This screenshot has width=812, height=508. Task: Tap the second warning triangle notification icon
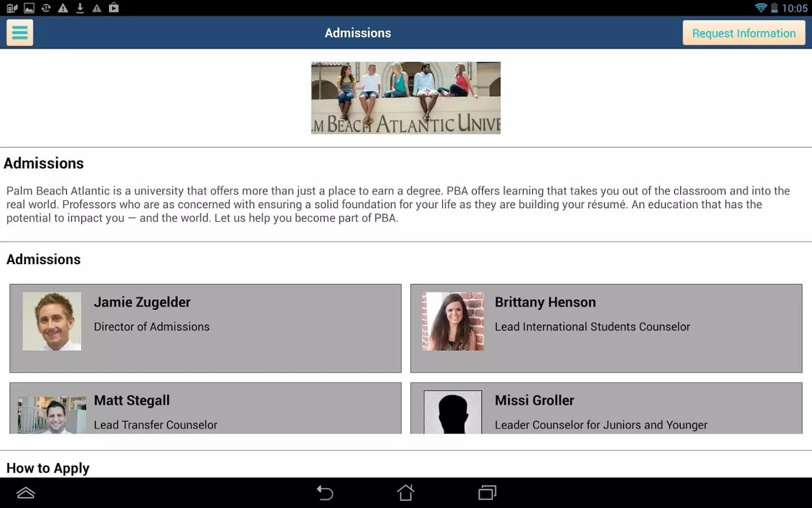(97, 8)
